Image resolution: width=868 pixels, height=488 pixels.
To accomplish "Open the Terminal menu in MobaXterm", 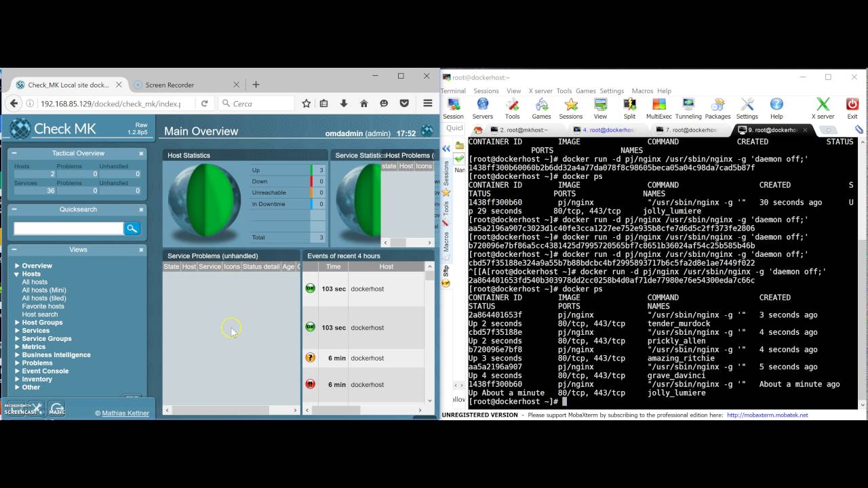I will [453, 91].
